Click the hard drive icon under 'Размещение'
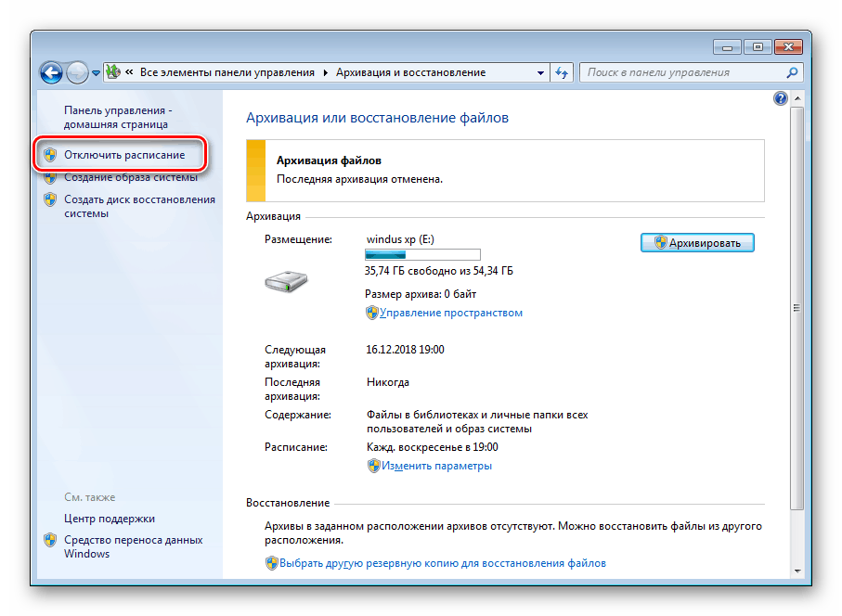 coord(286,281)
